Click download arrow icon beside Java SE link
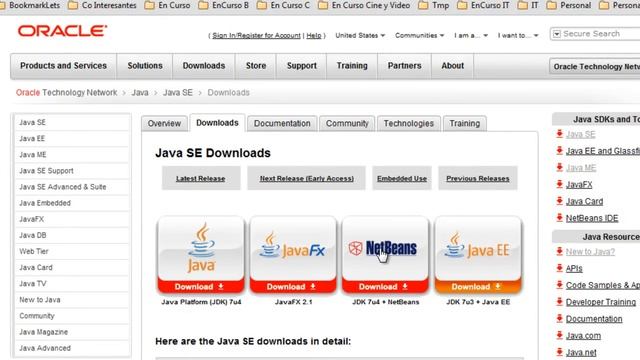 click(x=560, y=134)
